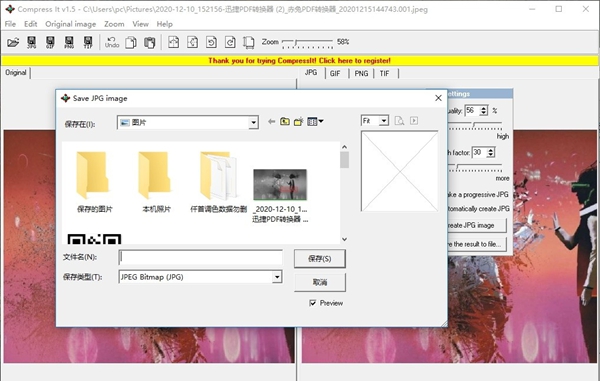
Task: Click the 文件名 filename input field
Action: pos(201,257)
